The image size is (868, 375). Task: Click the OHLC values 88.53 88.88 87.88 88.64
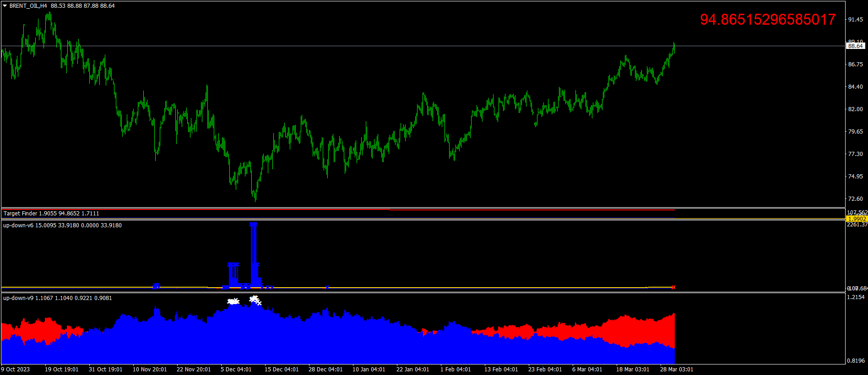tap(83, 6)
